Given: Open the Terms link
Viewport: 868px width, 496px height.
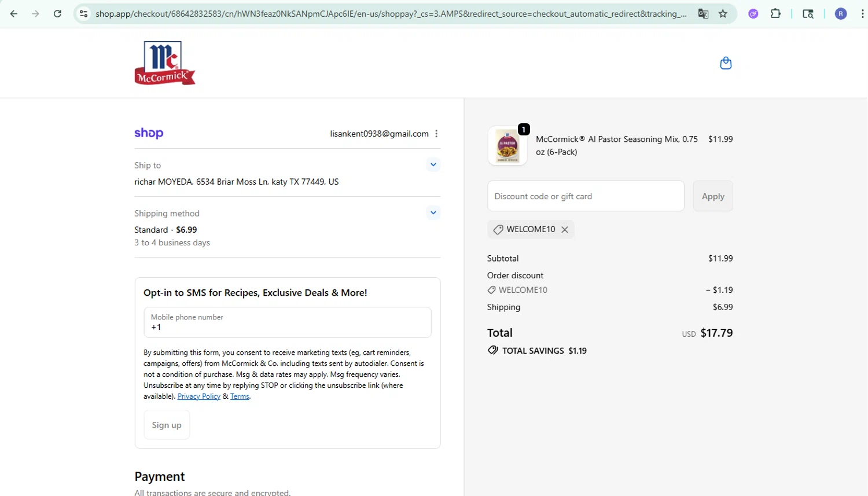Looking at the screenshot, I should tap(240, 396).
